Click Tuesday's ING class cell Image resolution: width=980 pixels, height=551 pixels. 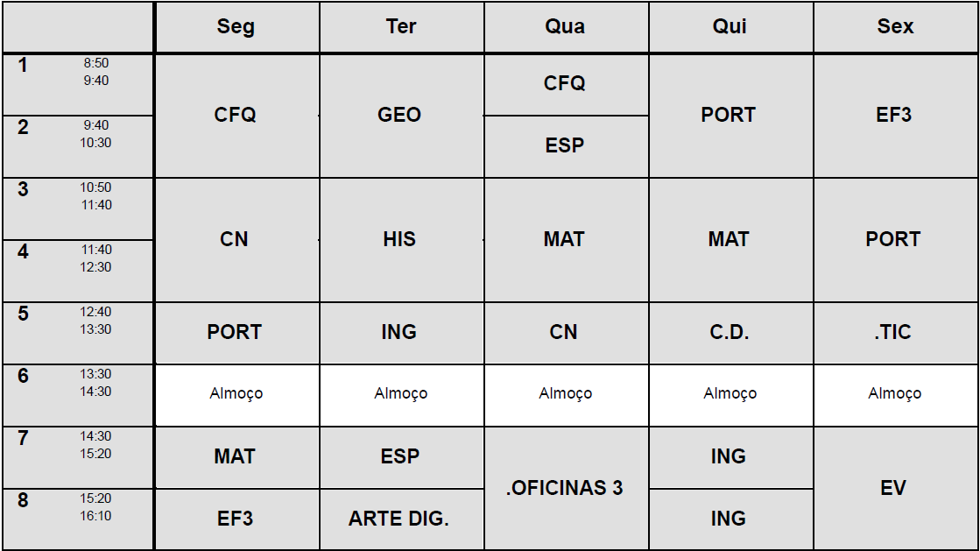point(400,332)
